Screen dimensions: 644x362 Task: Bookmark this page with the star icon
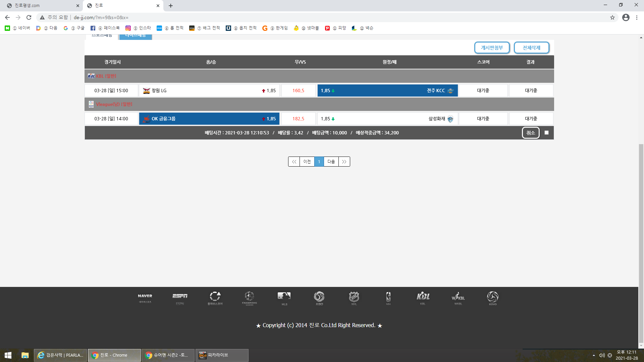(x=612, y=17)
